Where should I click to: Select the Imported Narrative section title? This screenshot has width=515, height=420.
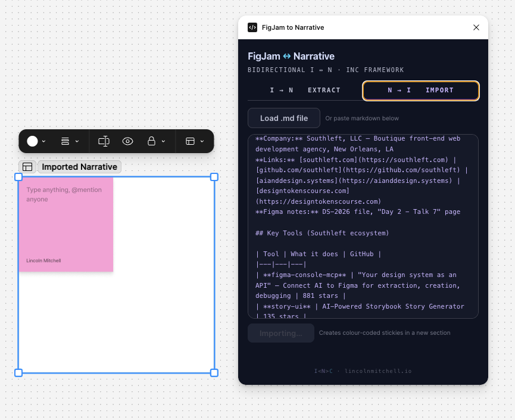[x=80, y=167]
